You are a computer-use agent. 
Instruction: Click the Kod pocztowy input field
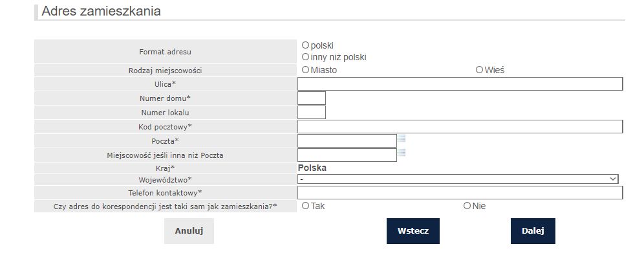[x=460, y=127]
